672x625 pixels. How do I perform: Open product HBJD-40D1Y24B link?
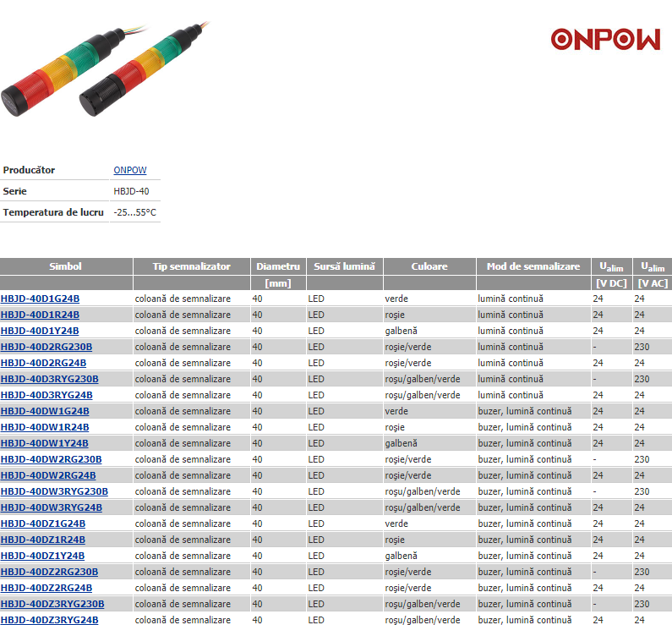40,331
